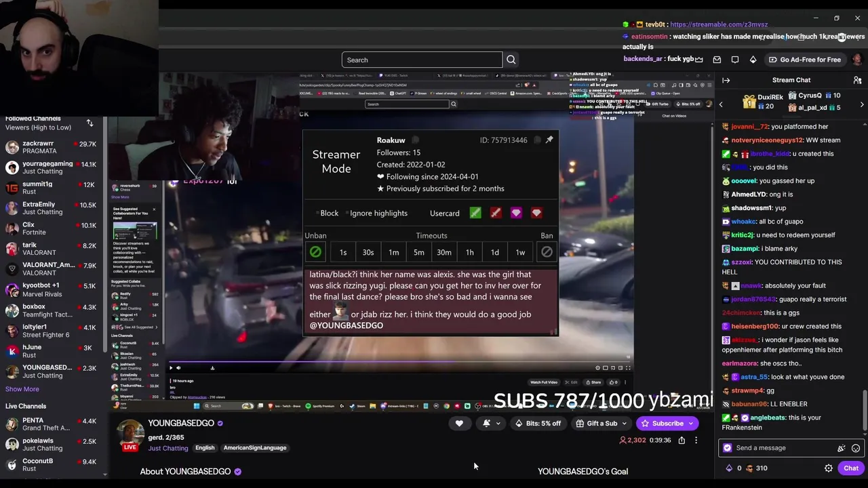Click the YOUNGBASEDGO channel name

click(181, 423)
